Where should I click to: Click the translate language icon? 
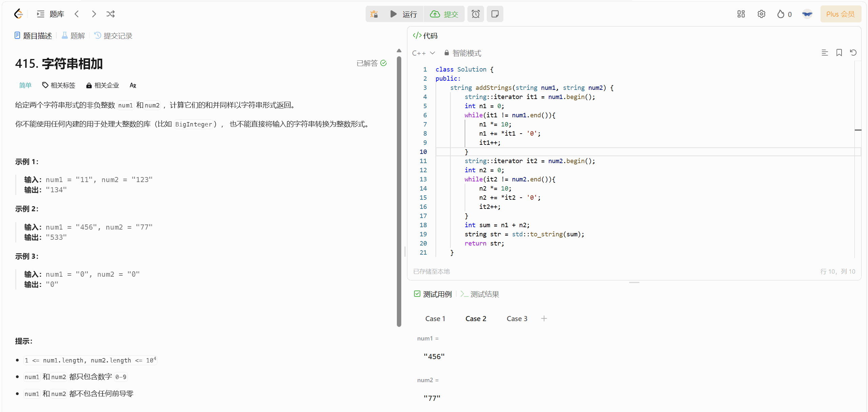pyautogui.click(x=133, y=85)
